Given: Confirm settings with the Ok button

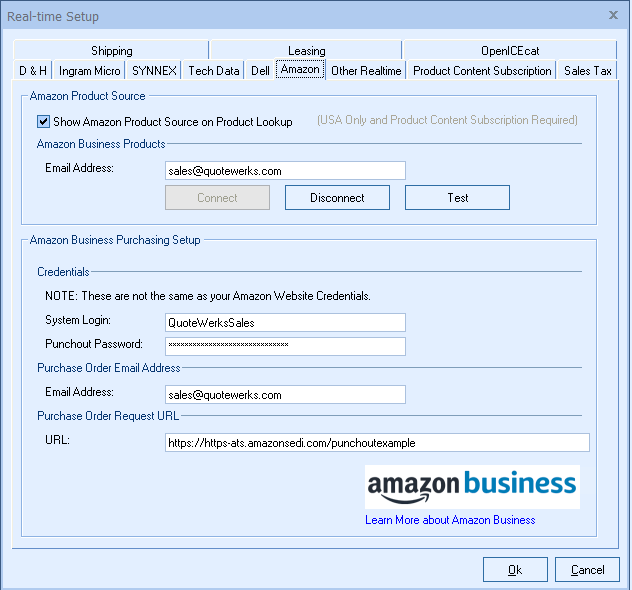Looking at the screenshot, I should (515, 570).
